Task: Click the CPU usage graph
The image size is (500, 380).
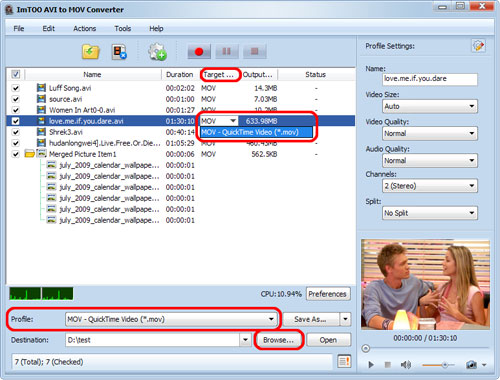Action: 41,294
